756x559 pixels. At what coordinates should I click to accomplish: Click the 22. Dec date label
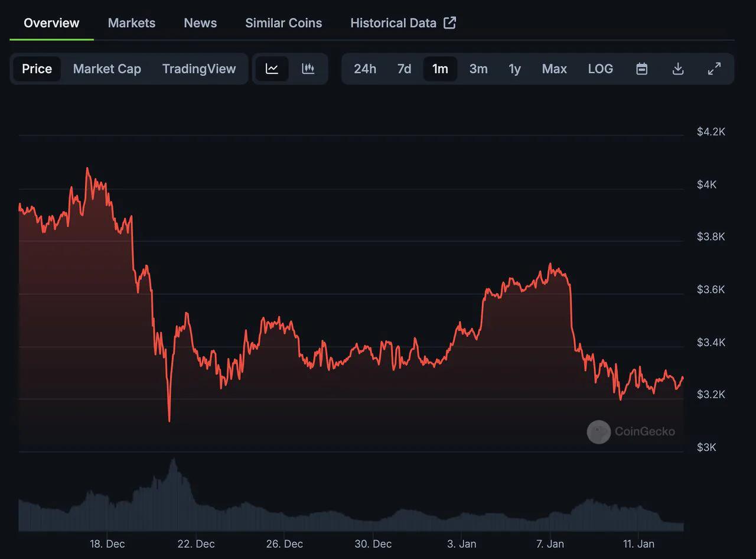click(x=196, y=544)
